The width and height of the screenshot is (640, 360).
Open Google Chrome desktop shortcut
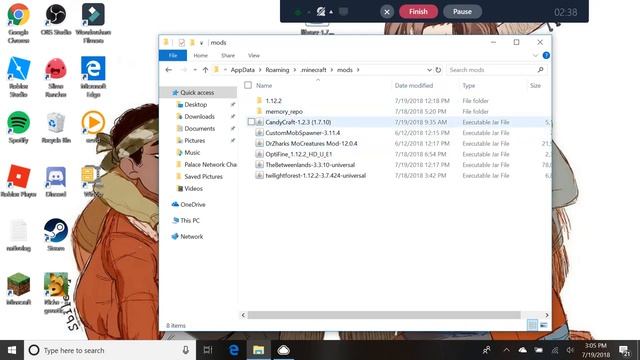(18, 23)
